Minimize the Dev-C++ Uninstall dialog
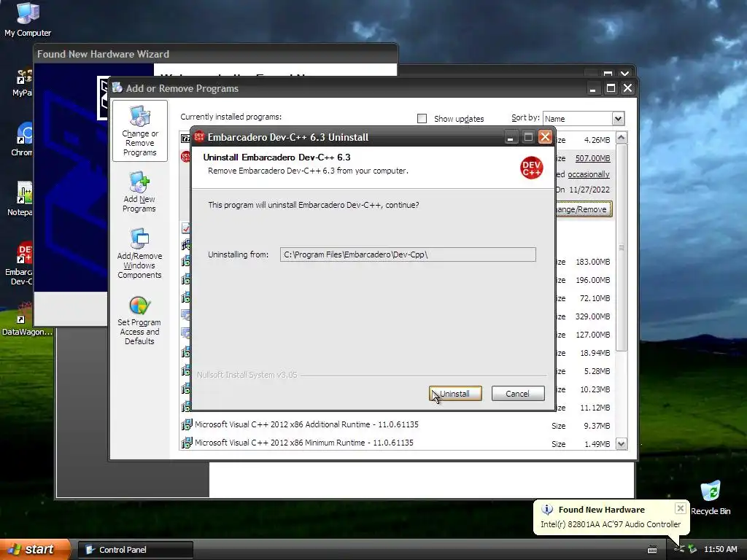 click(x=510, y=138)
